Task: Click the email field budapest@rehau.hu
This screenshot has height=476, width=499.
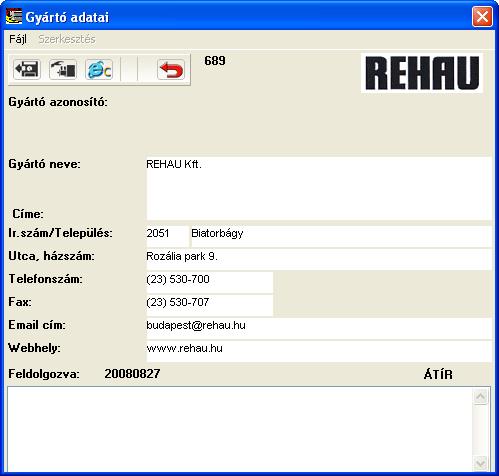Action: (319, 328)
